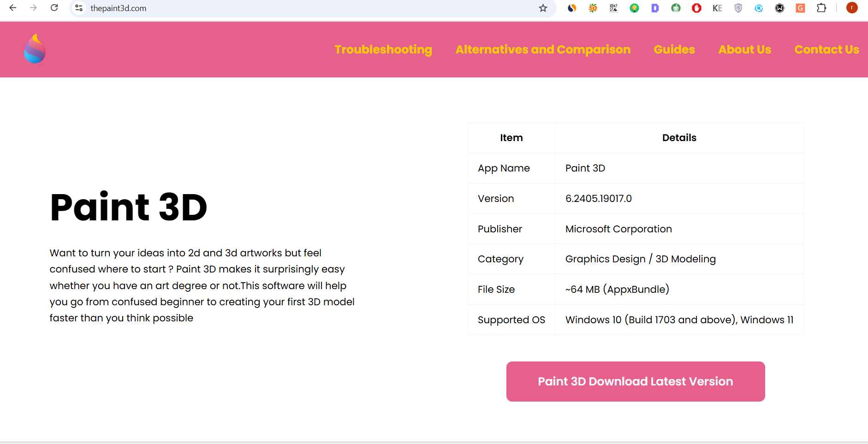Click the intro paragraph starting 'Want to turn'
Viewport: 868px width, 444px height.
[x=202, y=285]
